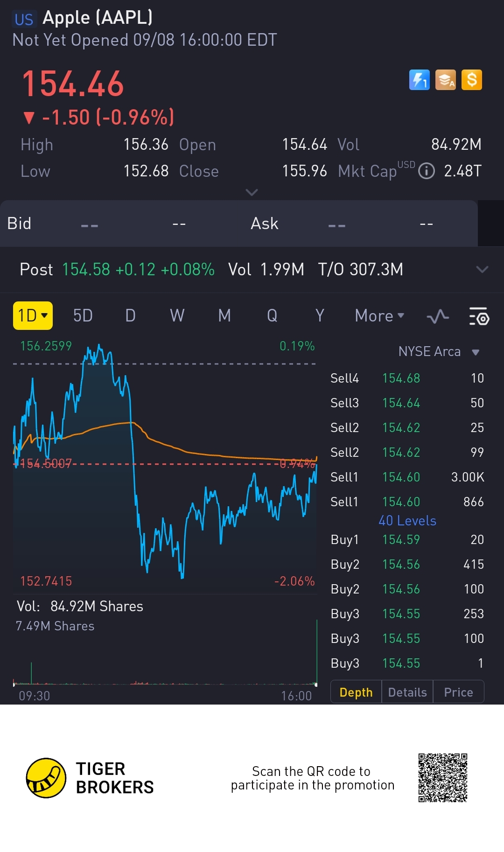Tap the Vol: 84.92M Shares label
This screenshot has height=852, width=504.
80,607
